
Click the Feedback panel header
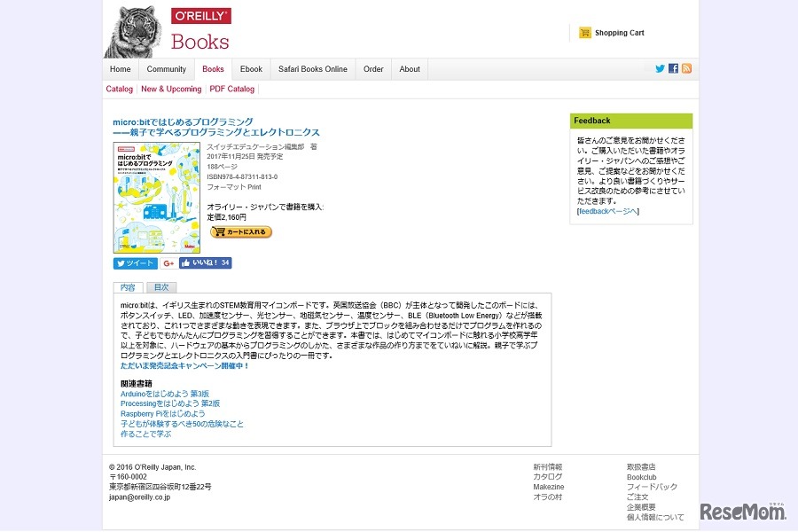pos(631,121)
